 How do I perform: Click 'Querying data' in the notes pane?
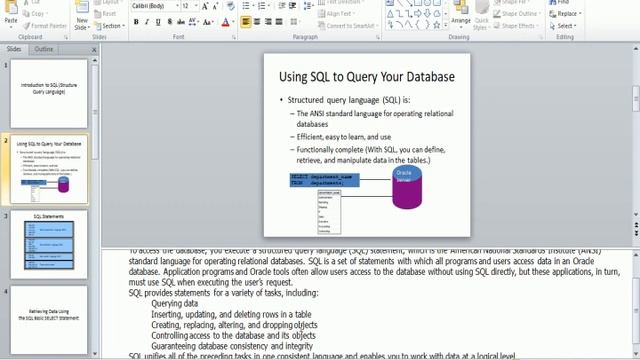click(175, 303)
